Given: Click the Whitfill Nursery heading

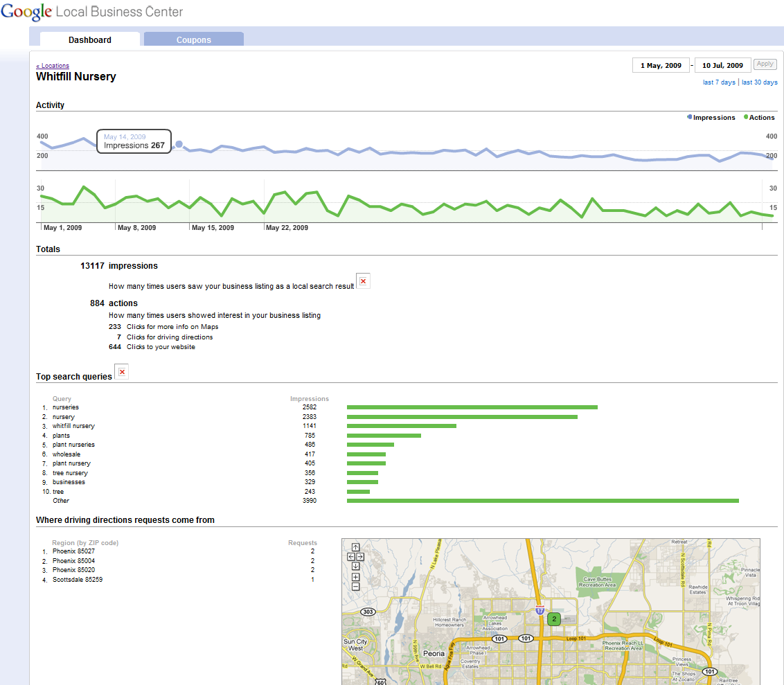Looking at the screenshot, I should 76,76.
